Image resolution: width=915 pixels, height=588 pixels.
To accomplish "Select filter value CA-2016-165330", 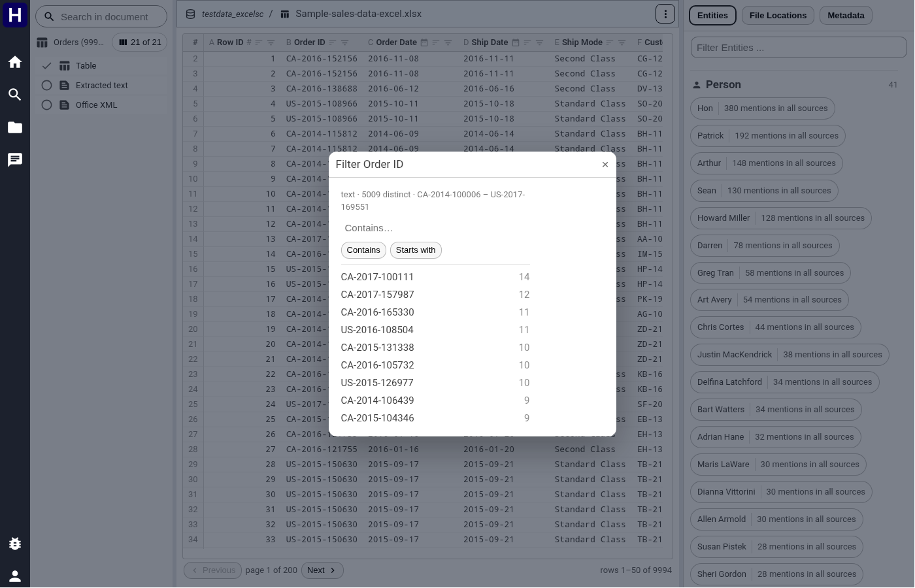I will [x=435, y=312].
